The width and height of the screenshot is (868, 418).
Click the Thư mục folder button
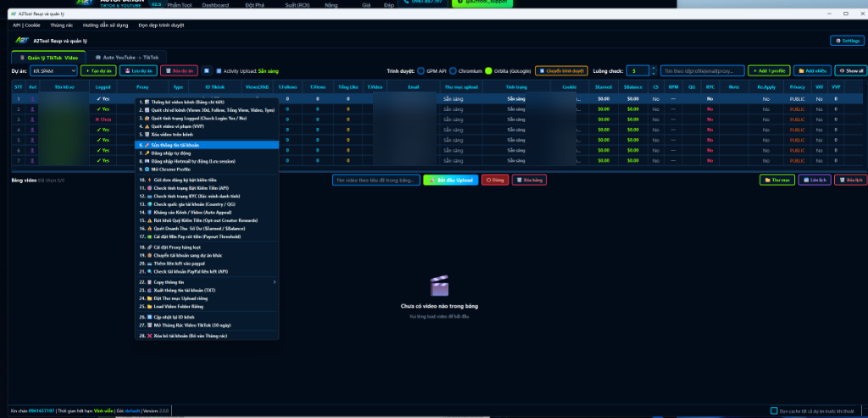click(777, 180)
